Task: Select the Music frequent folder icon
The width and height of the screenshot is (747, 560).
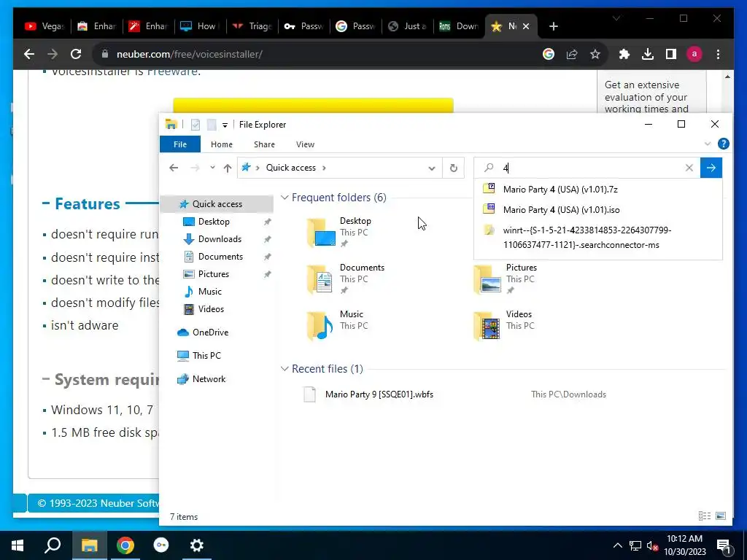Action: tap(321, 326)
